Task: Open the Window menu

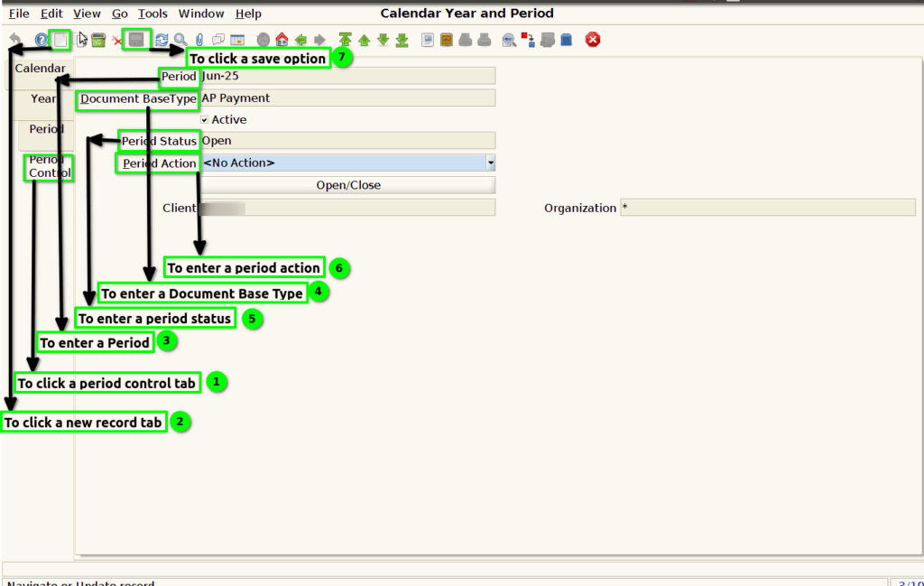Action: click(x=201, y=13)
